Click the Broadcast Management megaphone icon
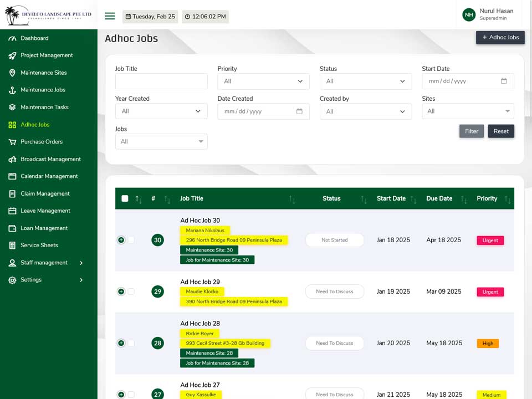 (12, 159)
